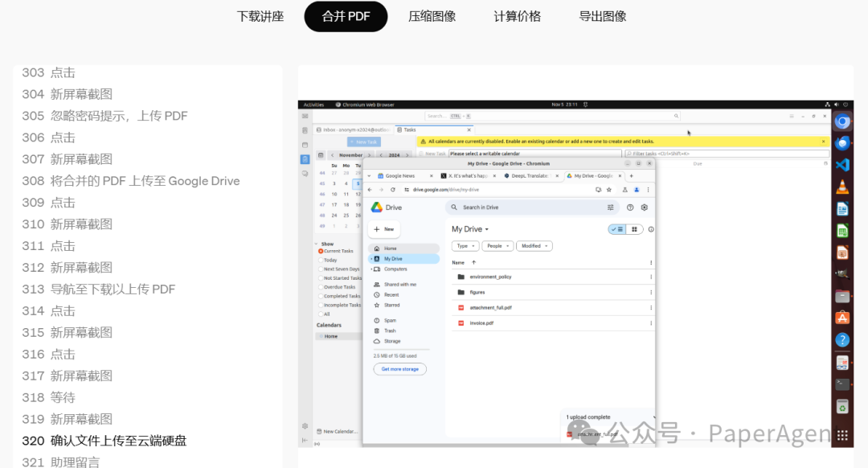Open the People filter dropdown
This screenshot has width=868, height=468.
(498, 246)
